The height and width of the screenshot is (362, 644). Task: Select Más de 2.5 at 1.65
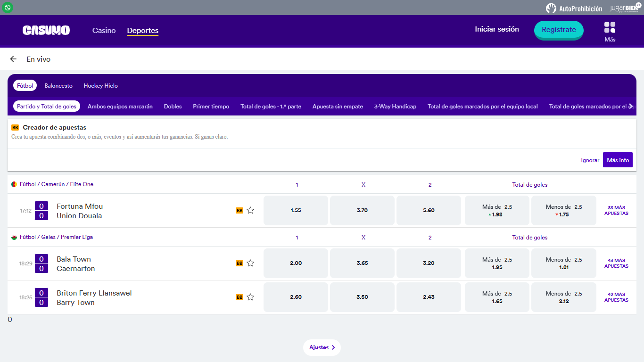[x=497, y=297]
